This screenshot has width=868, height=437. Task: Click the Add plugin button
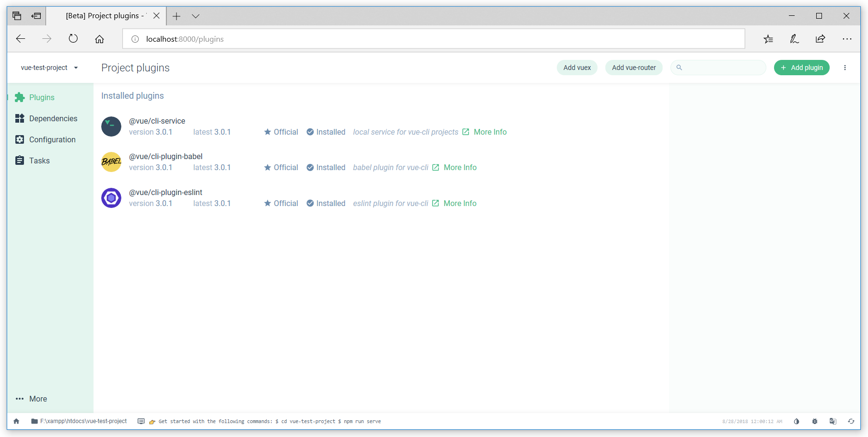(802, 68)
